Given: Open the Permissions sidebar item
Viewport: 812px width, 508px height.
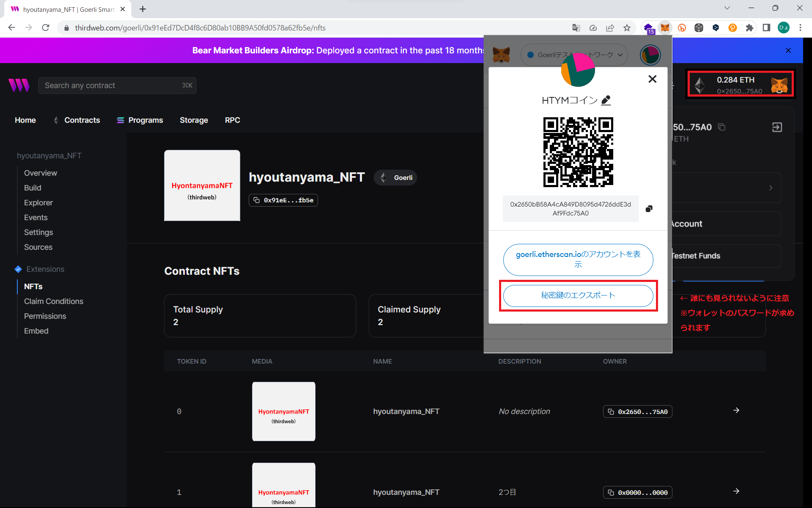Looking at the screenshot, I should (x=45, y=316).
